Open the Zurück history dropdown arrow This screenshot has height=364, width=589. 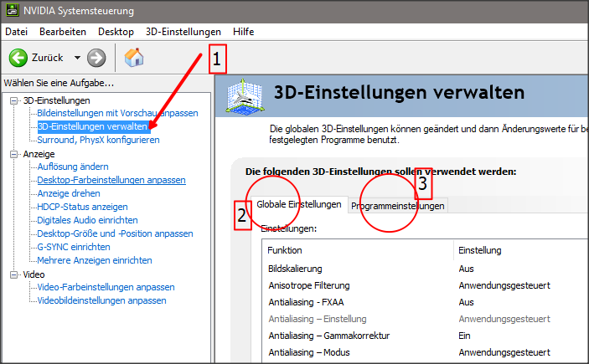pyautogui.click(x=77, y=58)
